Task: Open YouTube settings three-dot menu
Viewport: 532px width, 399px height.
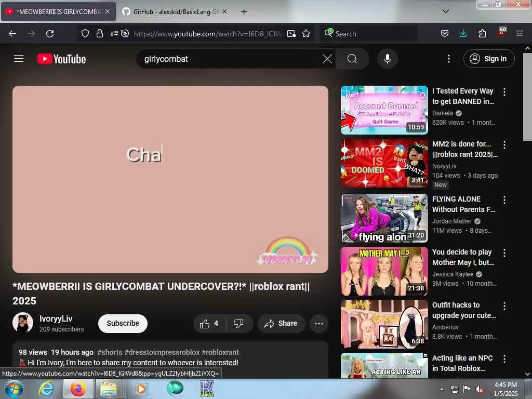Action: coord(448,59)
